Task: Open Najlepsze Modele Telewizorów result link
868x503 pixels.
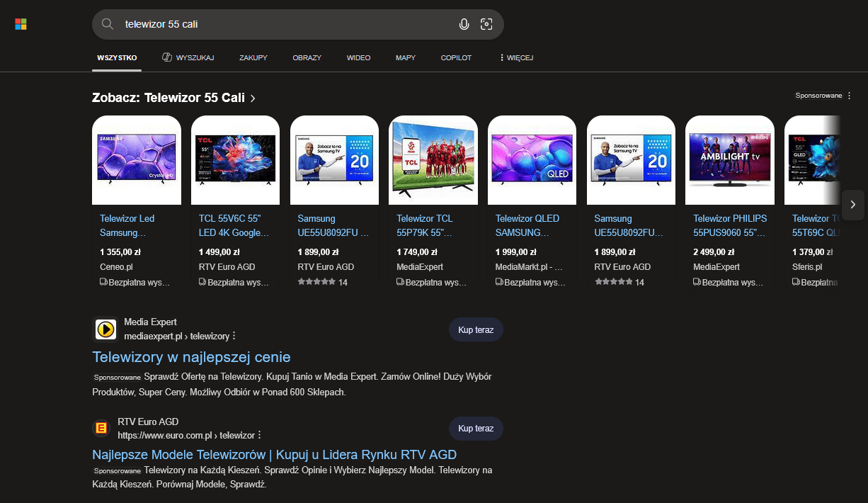Action: click(x=274, y=455)
